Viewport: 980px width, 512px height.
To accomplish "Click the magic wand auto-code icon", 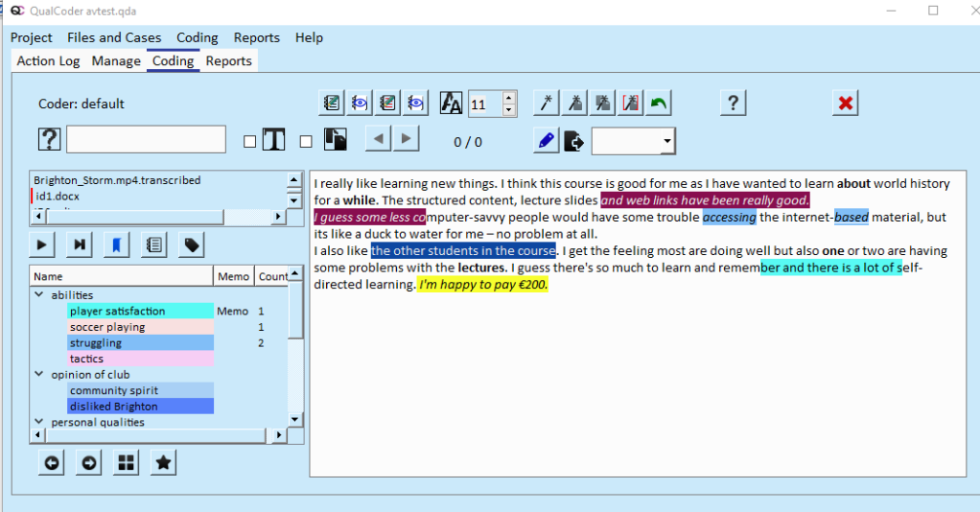I will [546, 104].
